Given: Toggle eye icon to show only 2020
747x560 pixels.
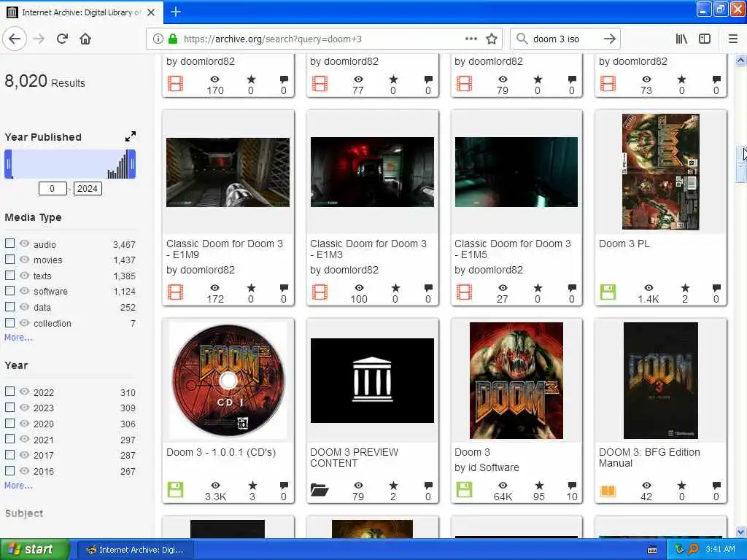Looking at the screenshot, I should pos(24,424).
